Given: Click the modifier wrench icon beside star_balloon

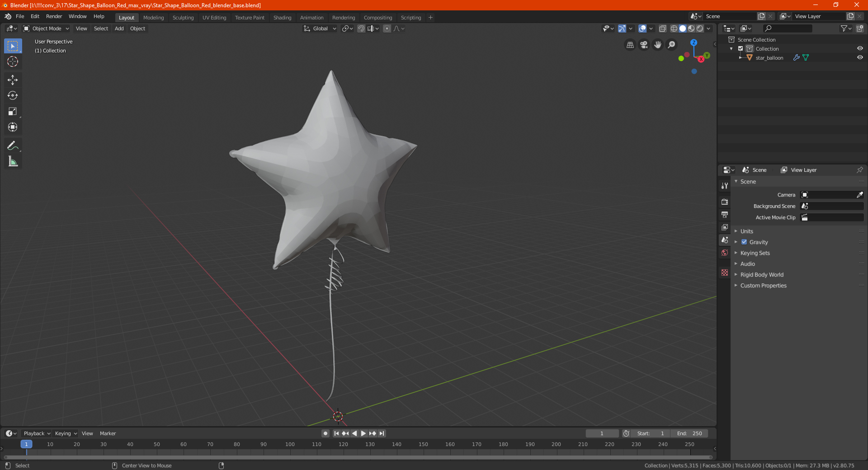Looking at the screenshot, I should (797, 58).
